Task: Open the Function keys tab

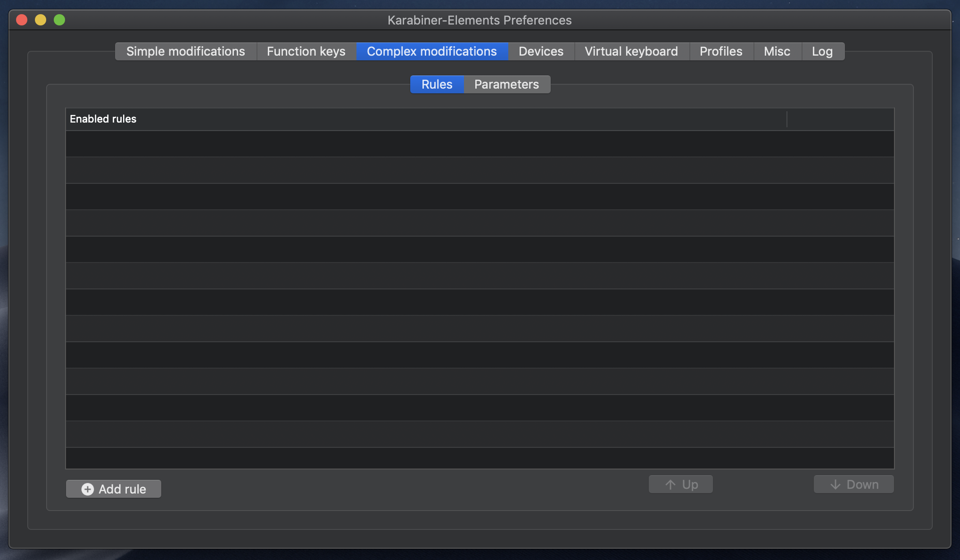Action: [x=306, y=50]
